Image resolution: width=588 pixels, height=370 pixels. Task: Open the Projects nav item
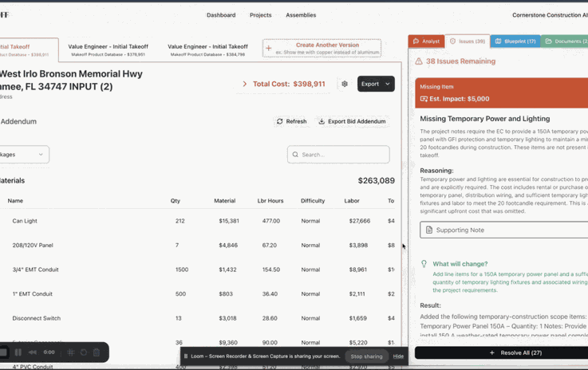pyautogui.click(x=261, y=15)
